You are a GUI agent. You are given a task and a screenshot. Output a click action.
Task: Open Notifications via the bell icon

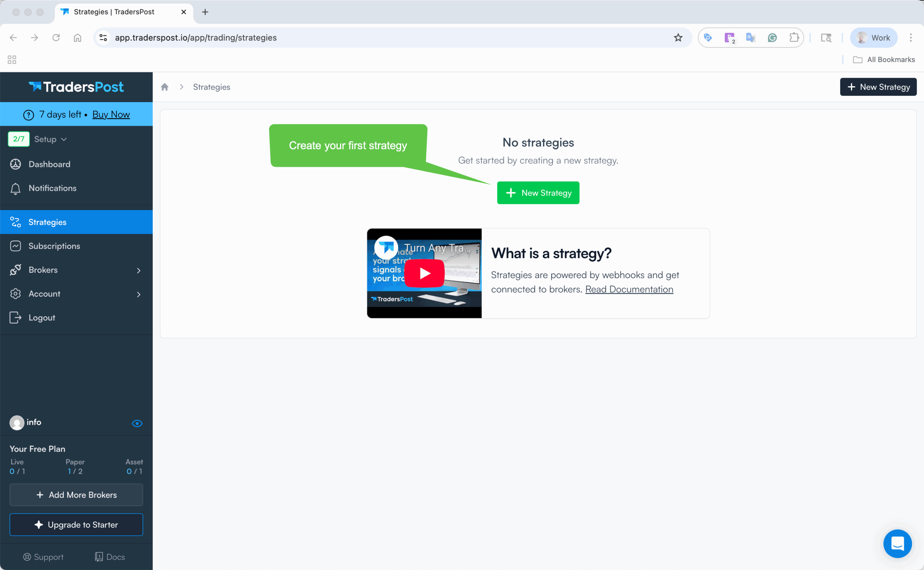point(16,189)
